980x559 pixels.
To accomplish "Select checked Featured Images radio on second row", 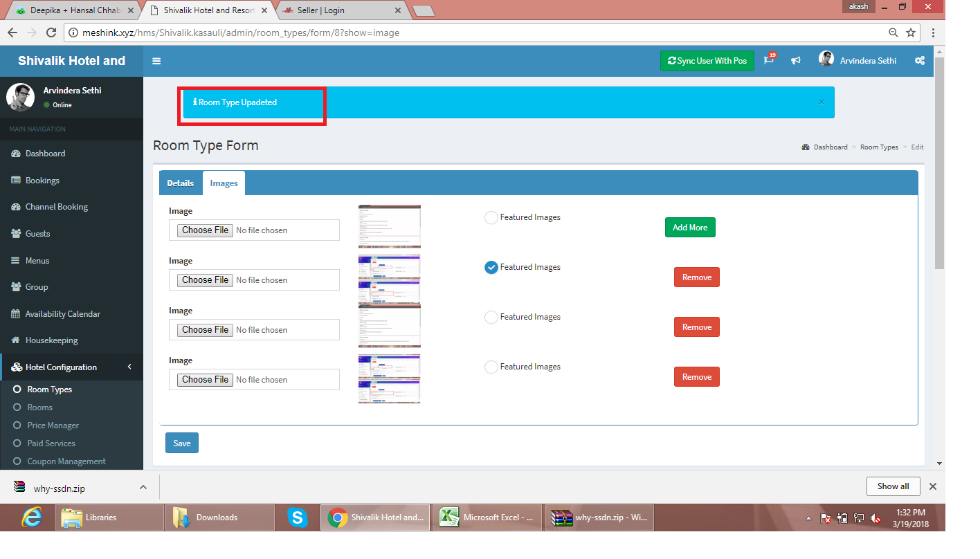I will pyautogui.click(x=491, y=267).
